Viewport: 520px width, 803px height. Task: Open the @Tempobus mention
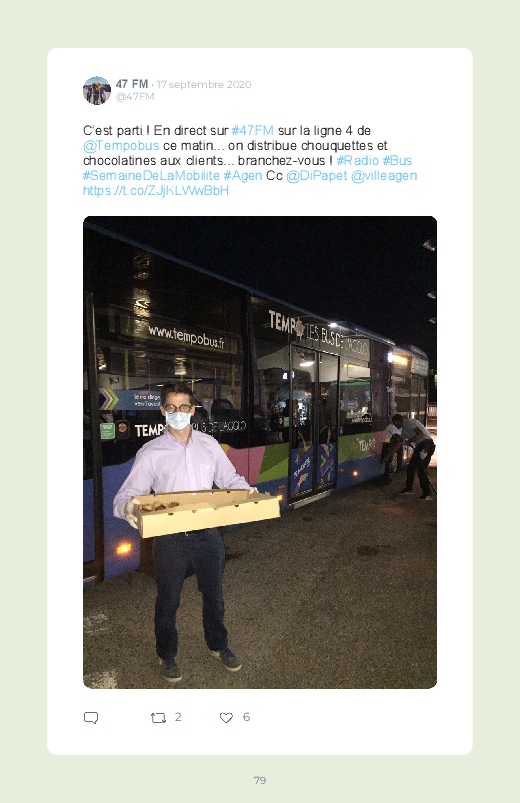tap(121, 145)
